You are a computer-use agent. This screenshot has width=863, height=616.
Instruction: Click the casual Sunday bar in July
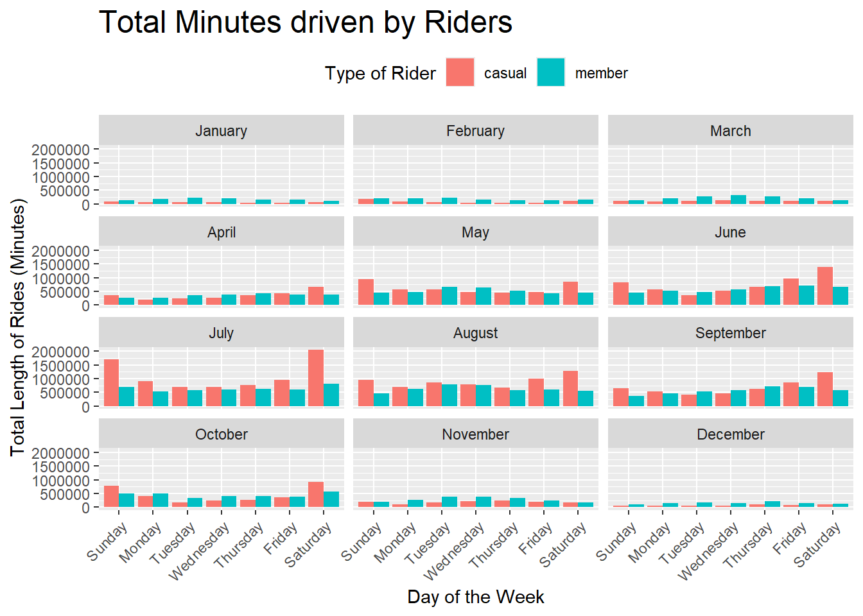[111, 382]
